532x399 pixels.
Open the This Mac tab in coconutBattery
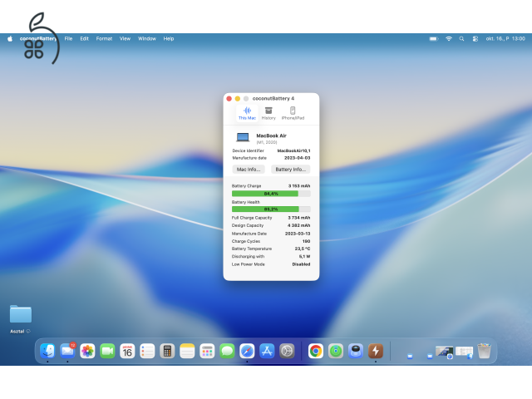[x=247, y=113]
